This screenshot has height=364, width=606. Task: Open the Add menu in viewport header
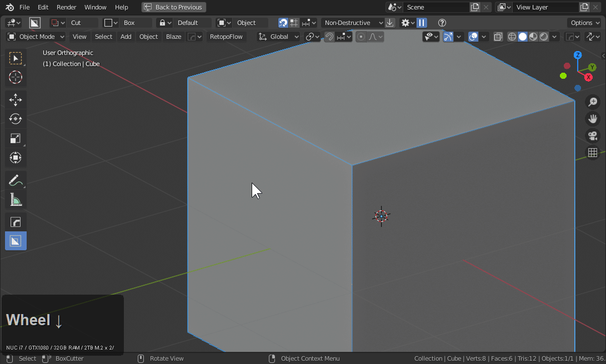coord(126,37)
